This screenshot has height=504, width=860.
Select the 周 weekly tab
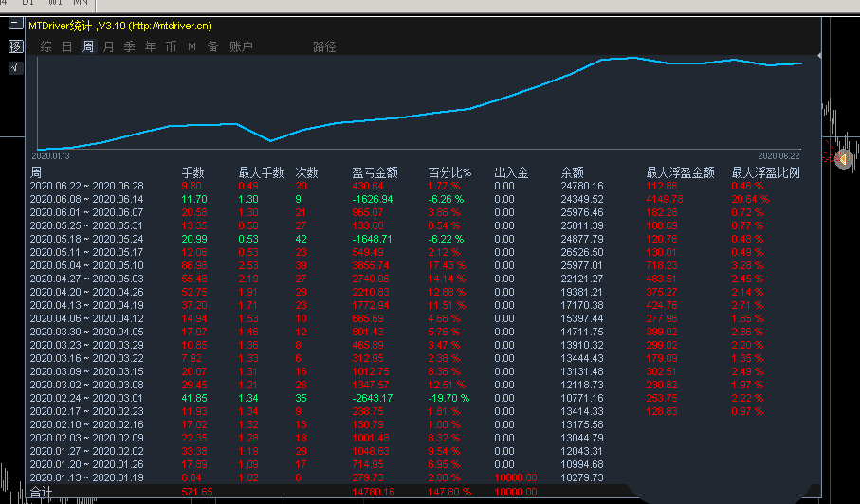click(x=88, y=46)
